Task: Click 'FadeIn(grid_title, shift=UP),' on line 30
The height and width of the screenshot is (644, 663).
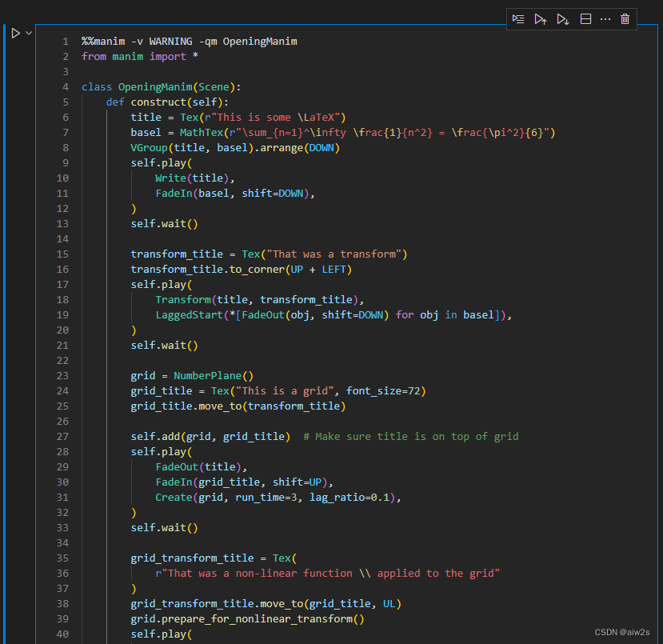Action: tap(245, 482)
